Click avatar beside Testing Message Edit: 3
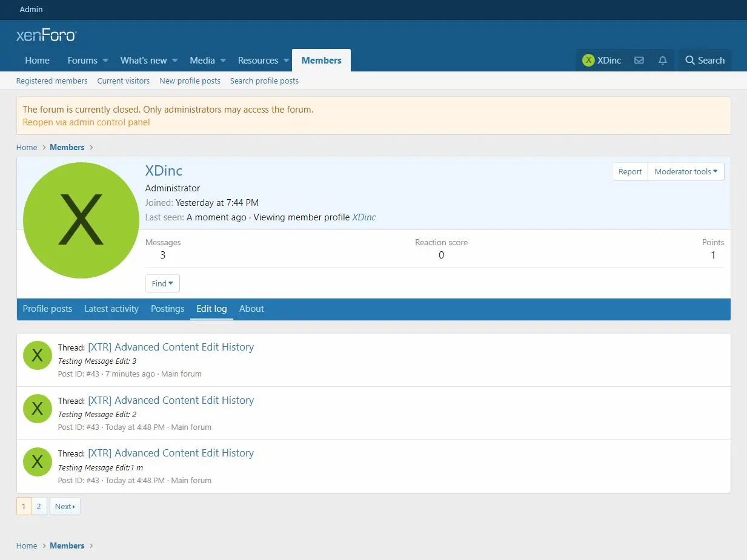 click(x=37, y=355)
